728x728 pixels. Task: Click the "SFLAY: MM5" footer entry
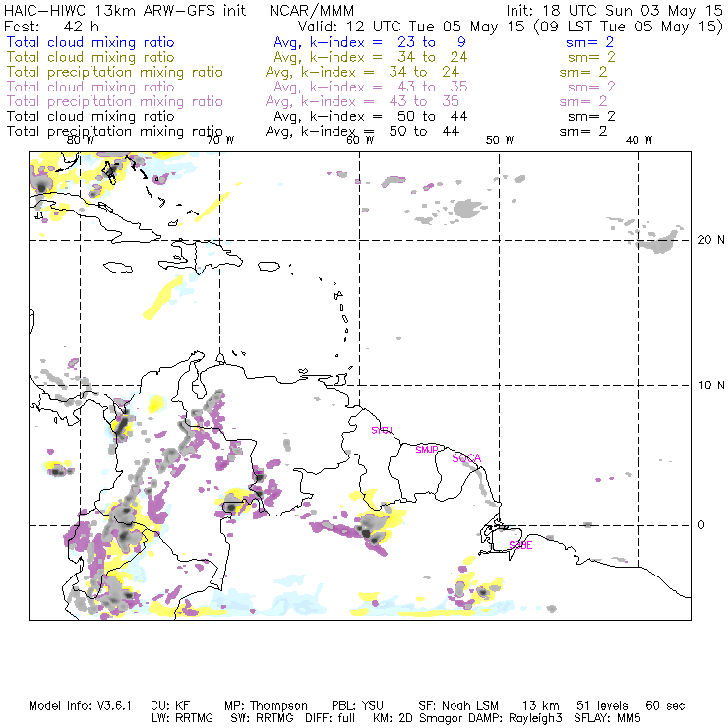(607, 718)
